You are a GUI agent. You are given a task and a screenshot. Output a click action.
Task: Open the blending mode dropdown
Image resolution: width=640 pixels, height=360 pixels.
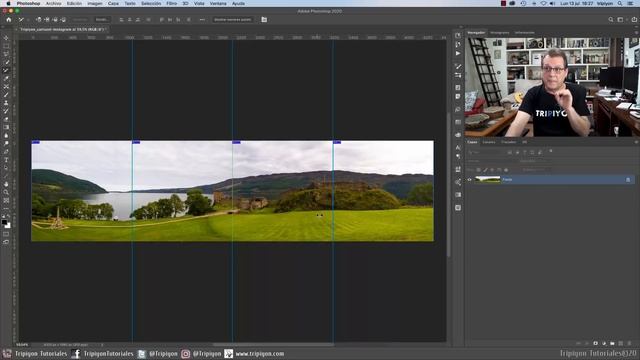pos(490,161)
